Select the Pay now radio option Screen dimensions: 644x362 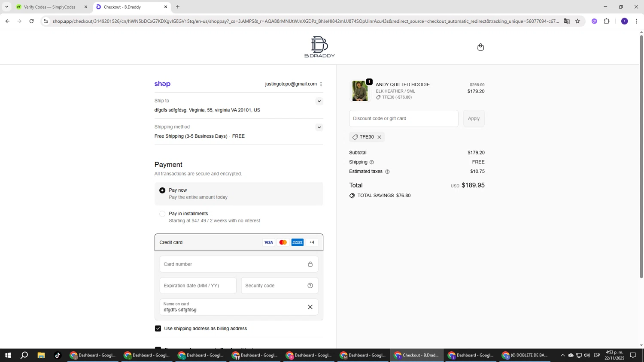click(x=162, y=190)
